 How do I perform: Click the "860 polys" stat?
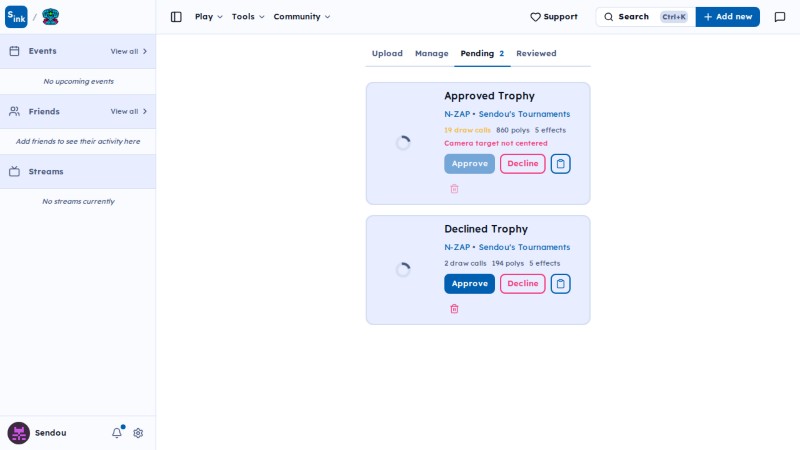512,130
